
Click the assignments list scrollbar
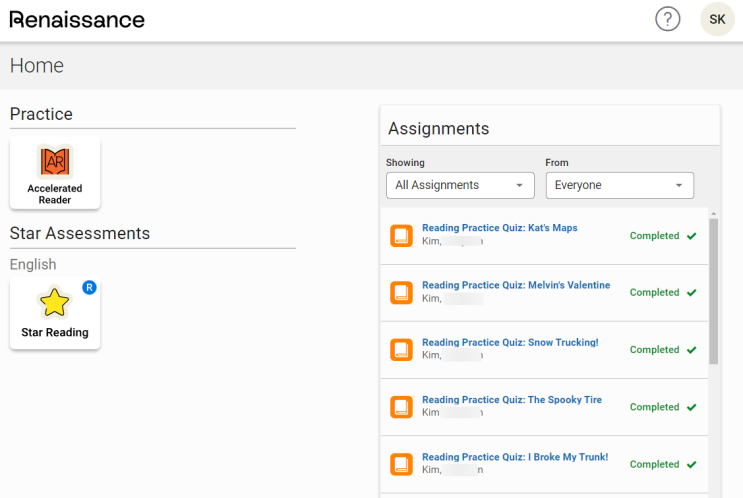coord(713,290)
